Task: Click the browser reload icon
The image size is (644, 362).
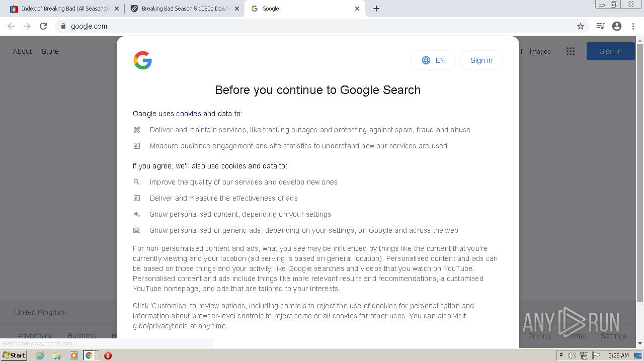Action: tap(43, 26)
